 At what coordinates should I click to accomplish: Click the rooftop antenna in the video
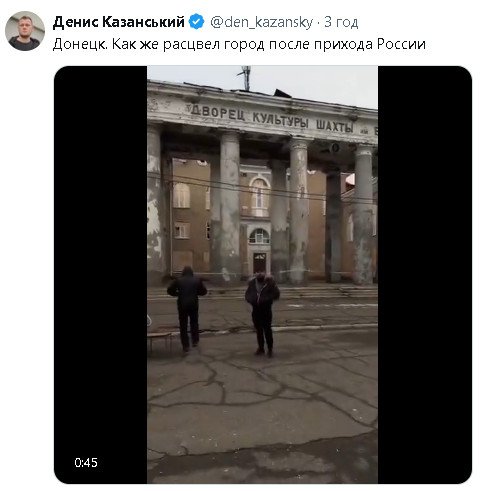pos(245,78)
